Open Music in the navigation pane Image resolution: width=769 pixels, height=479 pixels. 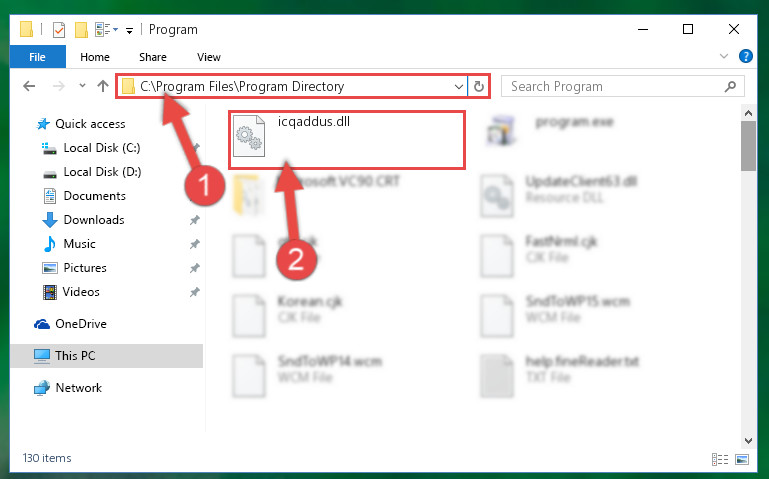(79, 244)
